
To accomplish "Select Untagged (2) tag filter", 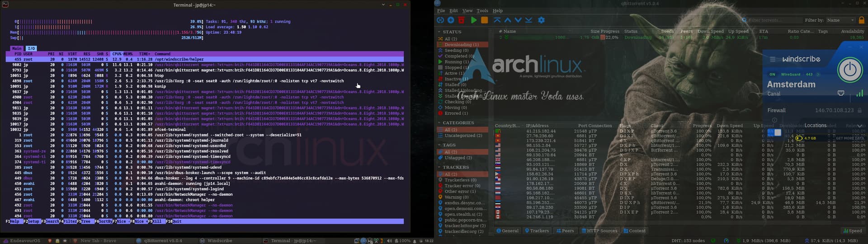I will pos(462,158).
